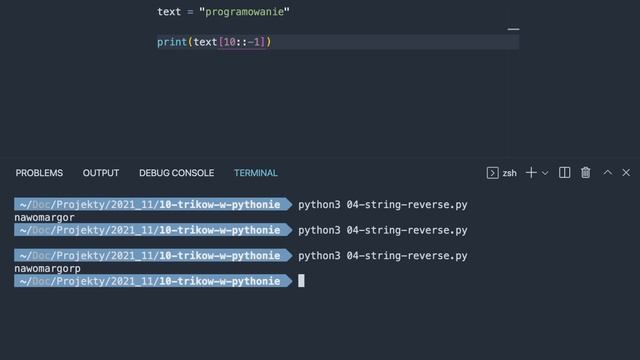
Task: Click the zsh shell label
Action: coord(509,173)
